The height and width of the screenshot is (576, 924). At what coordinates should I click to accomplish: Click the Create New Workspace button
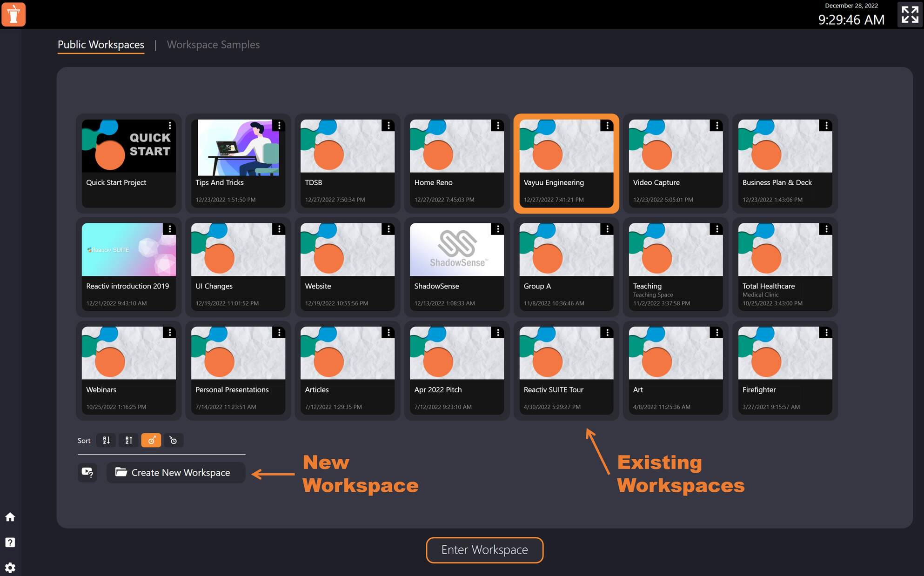176,473
